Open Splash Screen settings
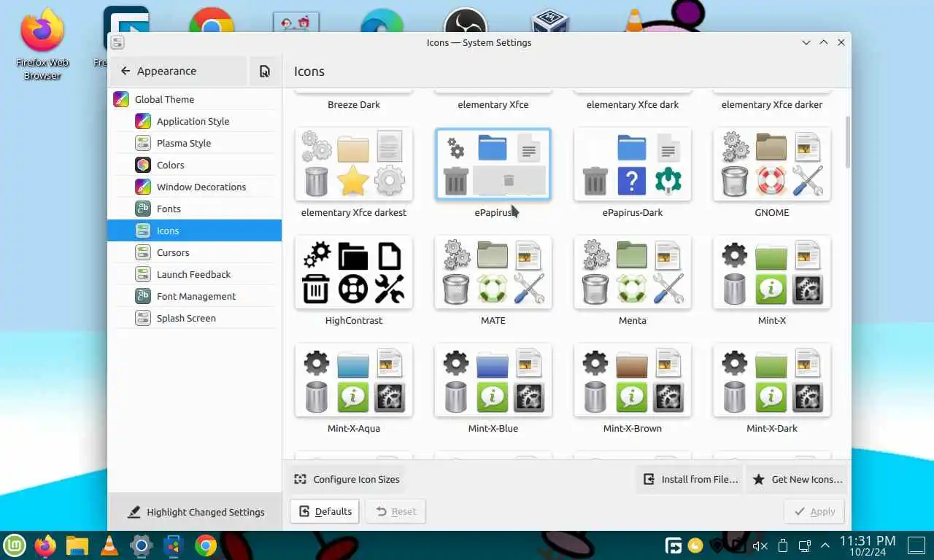The height and width of the screenshot is (560, 934). tap(194, 318)
